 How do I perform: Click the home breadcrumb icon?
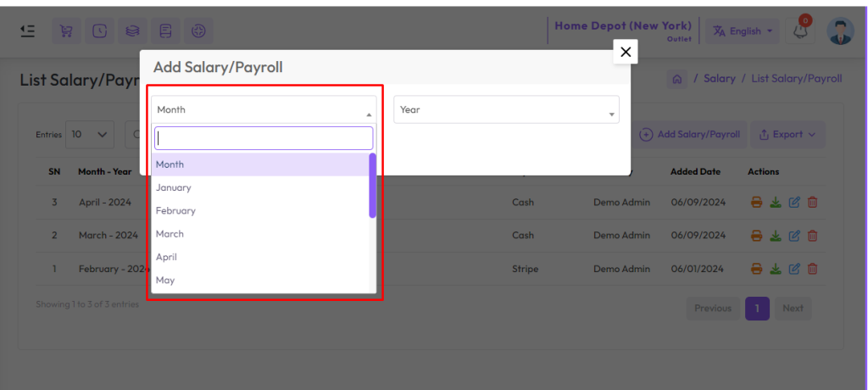676,79
